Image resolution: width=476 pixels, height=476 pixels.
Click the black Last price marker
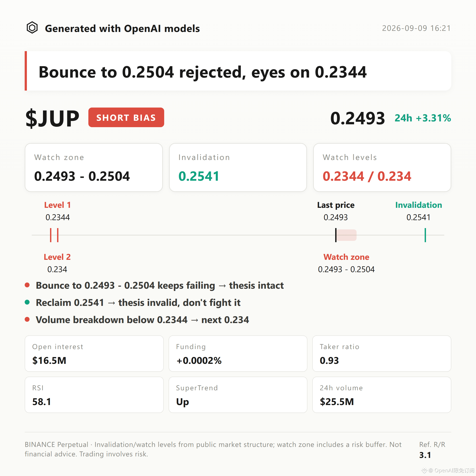click(336, 235)
